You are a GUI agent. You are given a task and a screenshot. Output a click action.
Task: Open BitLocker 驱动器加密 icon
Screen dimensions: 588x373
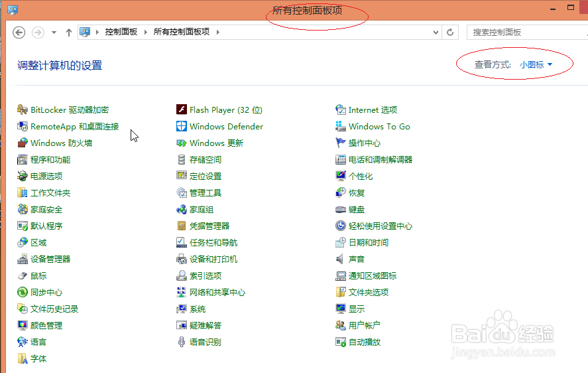[x=23, y=110]
